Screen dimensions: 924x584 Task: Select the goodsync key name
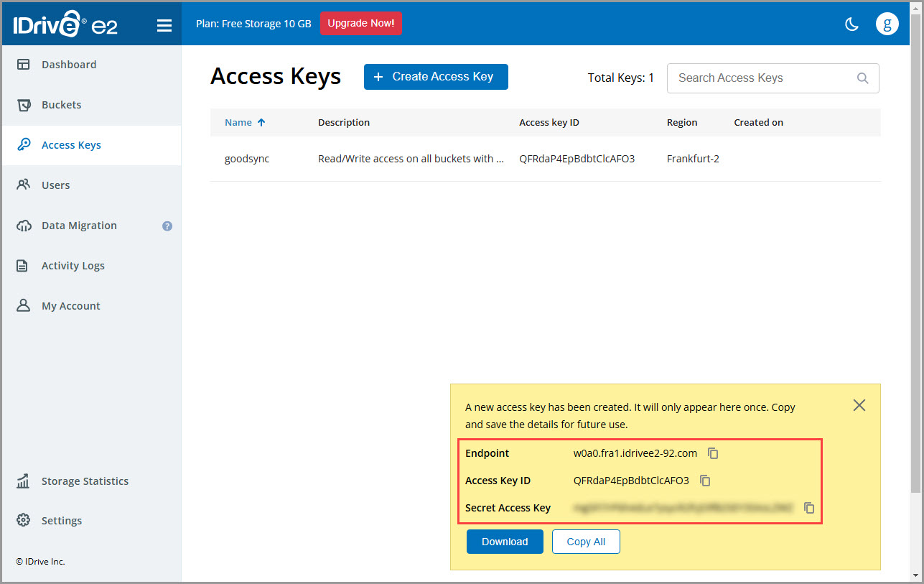click(247, 159)
